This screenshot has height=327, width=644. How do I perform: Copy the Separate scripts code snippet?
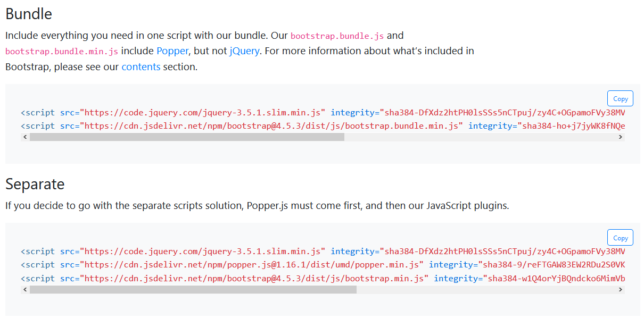point(620,238)
